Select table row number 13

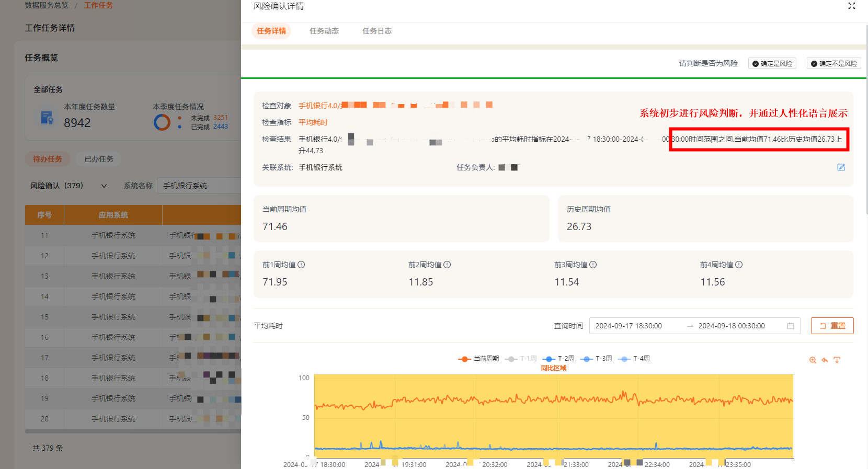(133, 276)
